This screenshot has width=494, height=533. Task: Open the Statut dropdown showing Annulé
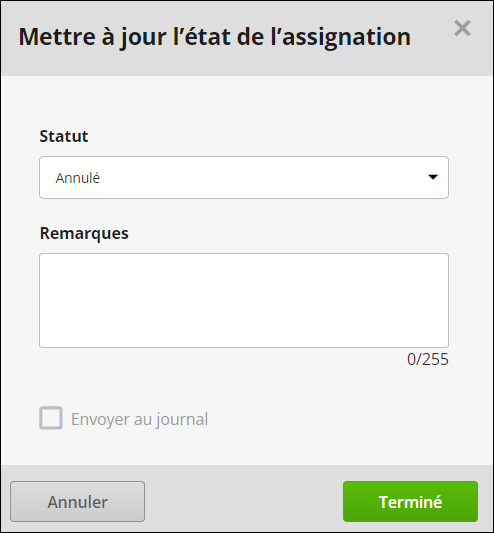(x=244, y=177)
